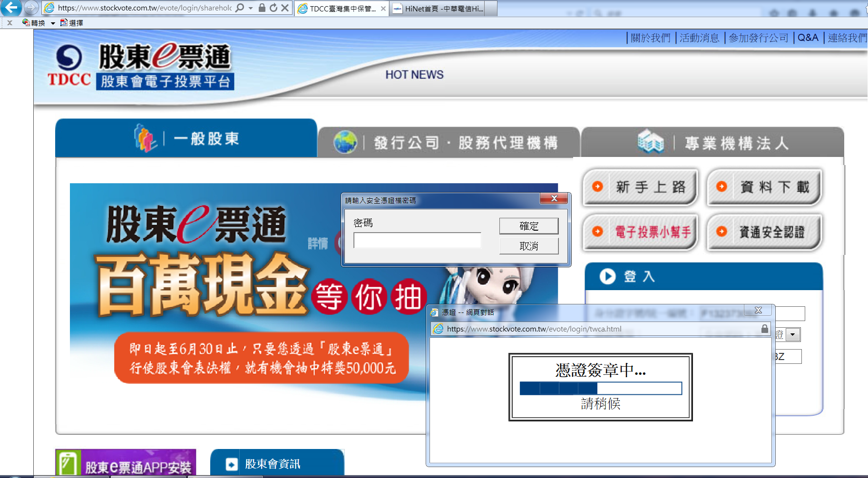The width and height of the screenshot is (868, 478).
Task: Click the 轉換 toolbar button
Action: [x=34, y=23]
